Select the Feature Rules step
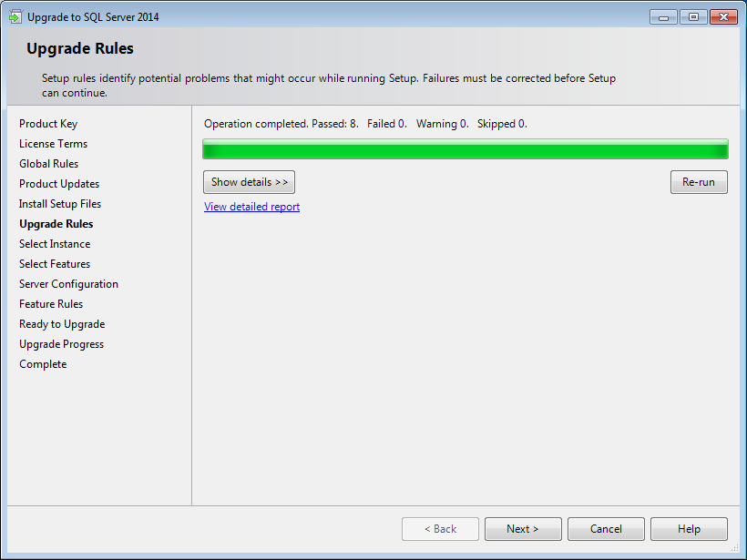 (x=51, y=304)
